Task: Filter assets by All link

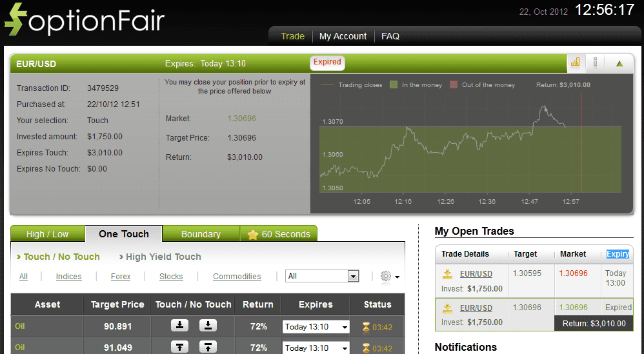Action: [23, 277]
